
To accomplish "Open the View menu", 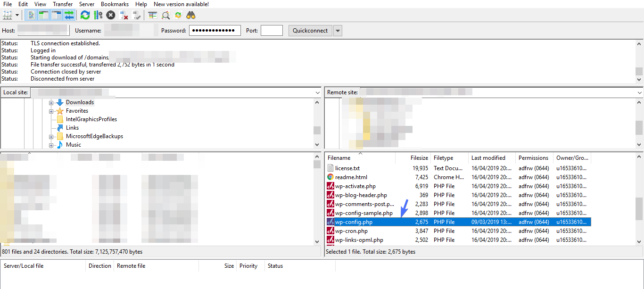I will (40, 4).
